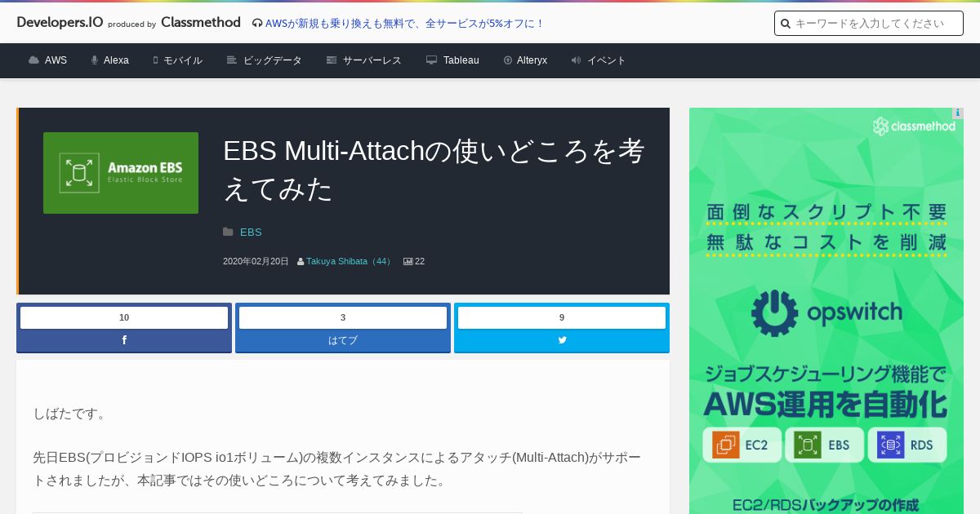Click the ad info icon in banner corner
980x514 pixels.
[957, 113]
